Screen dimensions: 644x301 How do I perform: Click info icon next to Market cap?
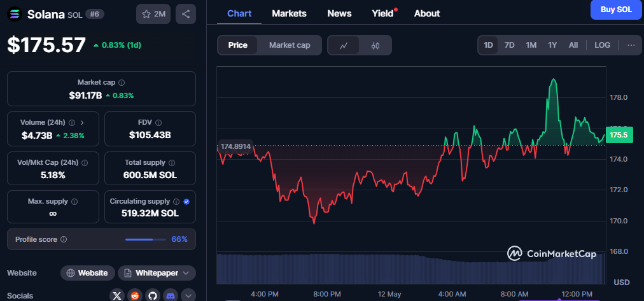tap(122, 83)
